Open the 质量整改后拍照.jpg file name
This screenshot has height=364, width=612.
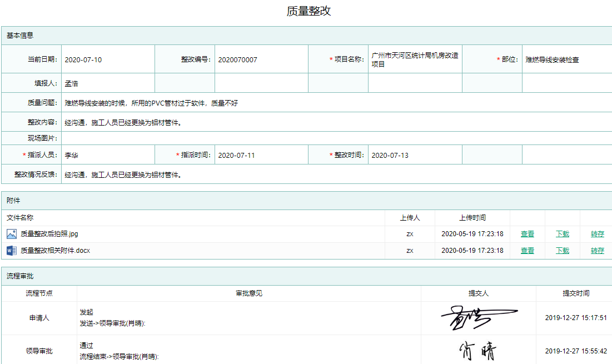click(49, 234)
